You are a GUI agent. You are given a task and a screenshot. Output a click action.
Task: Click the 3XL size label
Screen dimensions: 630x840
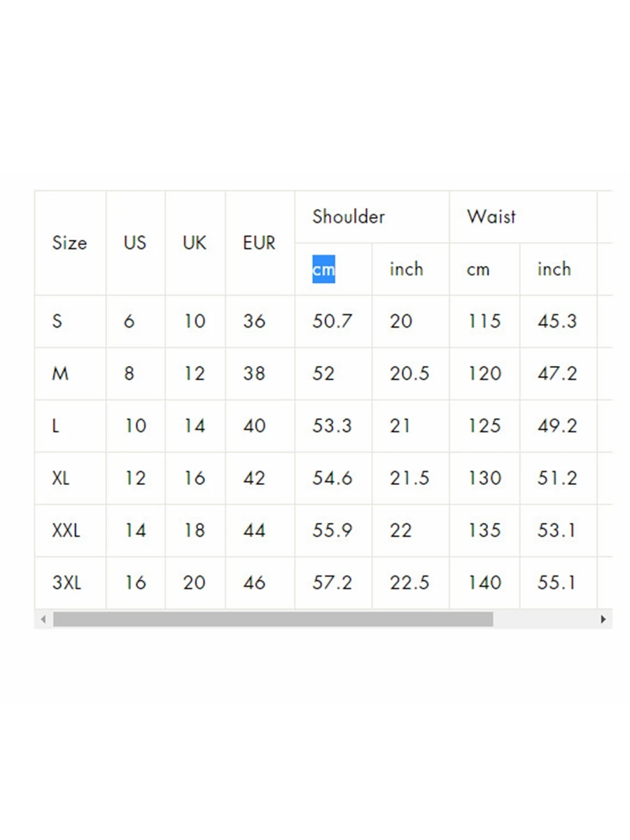pyautogui.click(x=66, y=582)
